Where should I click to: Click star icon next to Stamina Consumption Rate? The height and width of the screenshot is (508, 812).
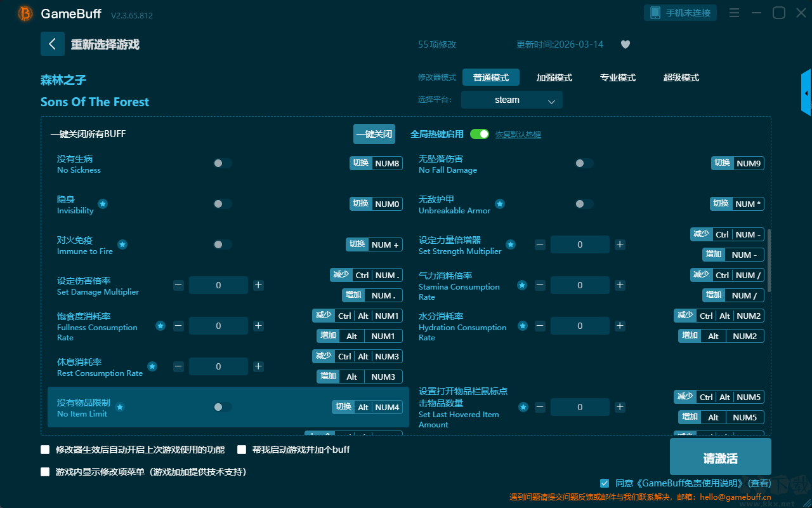point(522,285)
